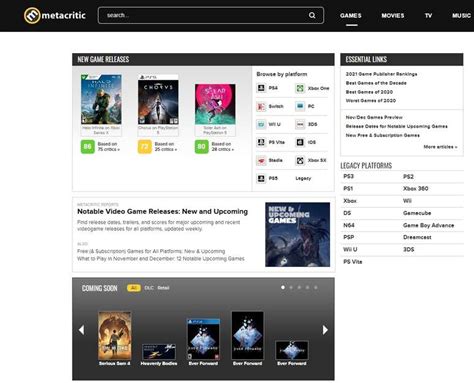Image resolution: width=474 pixels, height=383 pixels.
Task: Choose the 3DS icon under Browse by platform
Action: (x=300, y=124)
